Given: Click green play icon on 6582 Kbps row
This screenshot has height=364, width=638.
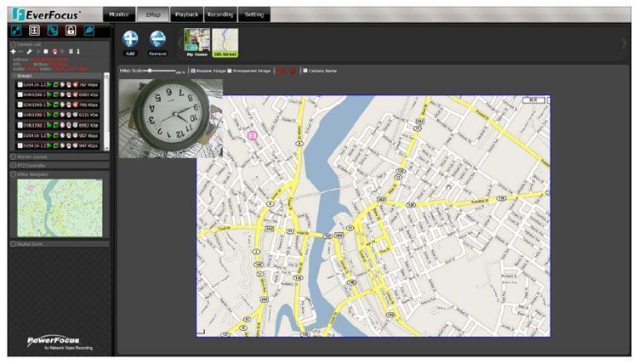Looking at the screenshot, I should click(49, 125).
